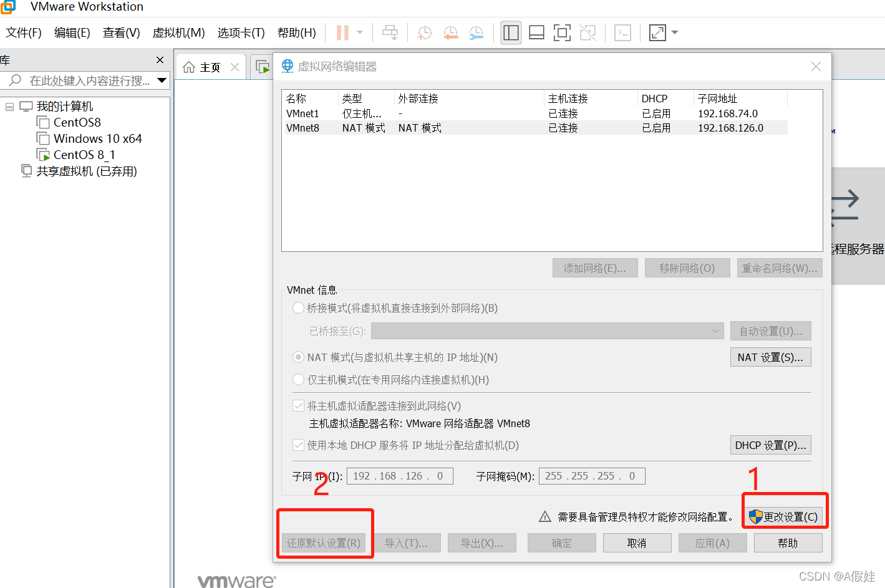The image size is (885, 588).
Task: Close the 虚拟网络编辑器 dialog
Action: 816,67
